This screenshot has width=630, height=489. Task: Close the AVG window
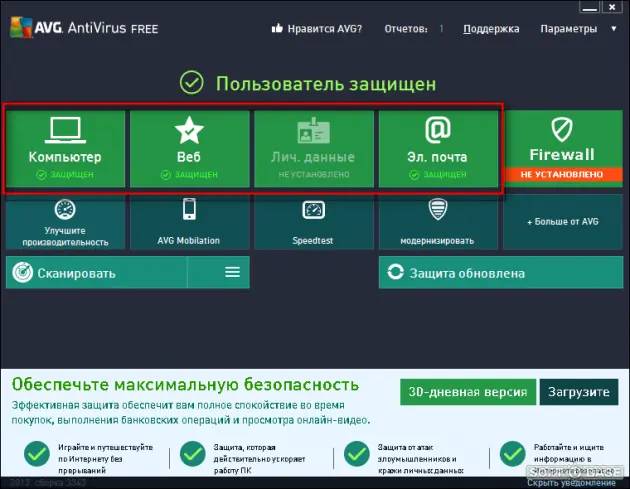coord(612,7)
